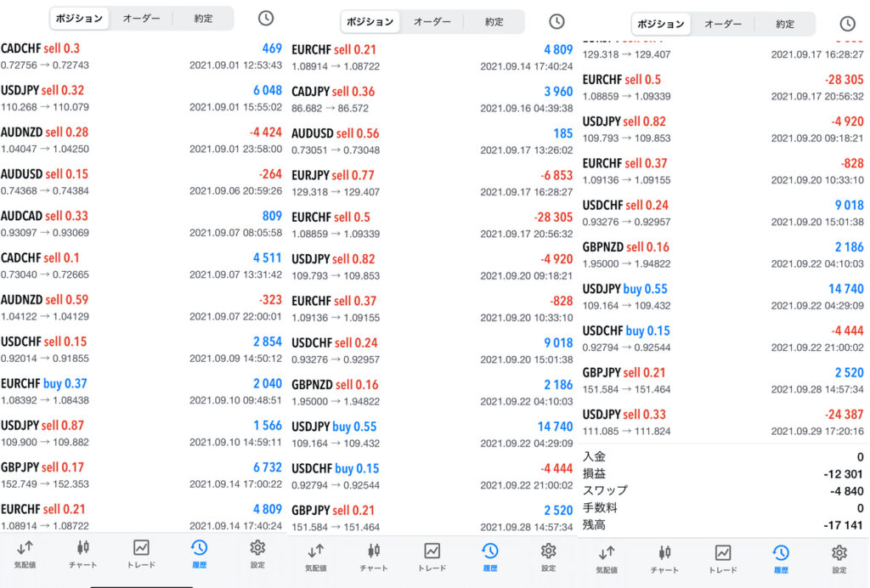This screenshot has height=588, width=870.
Task: Select ポジション tab in right screen
Action: 660,24
